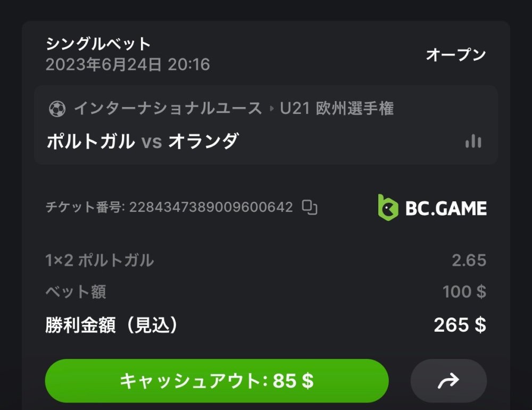Copy the ticket number with copy icon
Viewport: 532px width, 410px height.
point(310,207)
